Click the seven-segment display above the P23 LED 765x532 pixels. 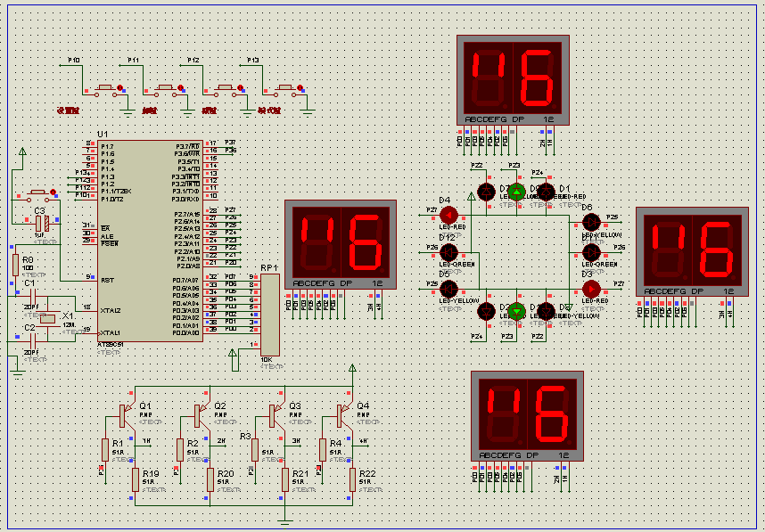click(x=513, y=80)
